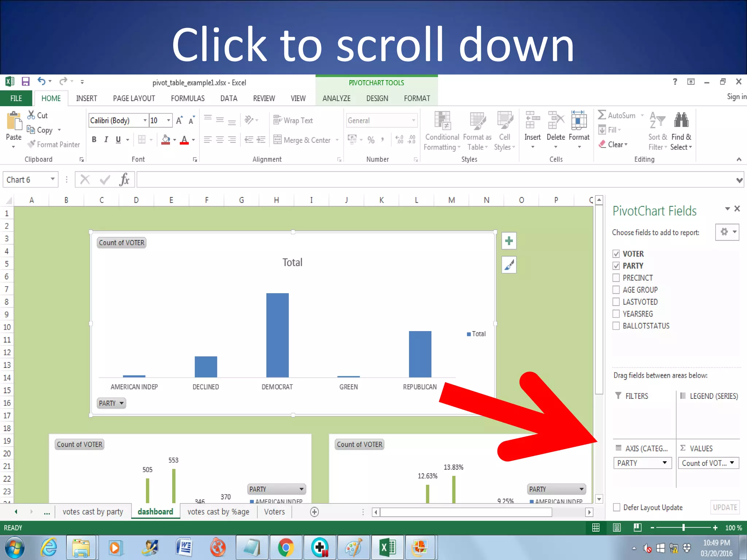
Task: Enable the PRECINCT field checkbox
Action: [616, 278]
